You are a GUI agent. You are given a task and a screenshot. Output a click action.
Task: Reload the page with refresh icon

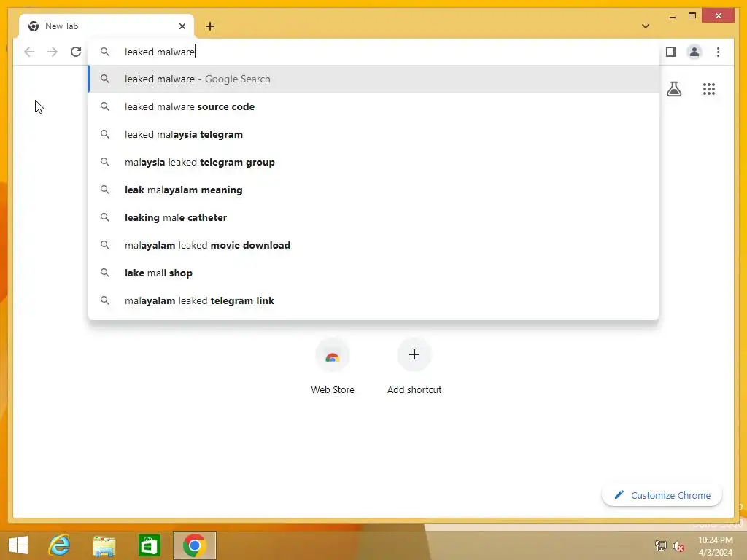(x=76, y=52)
